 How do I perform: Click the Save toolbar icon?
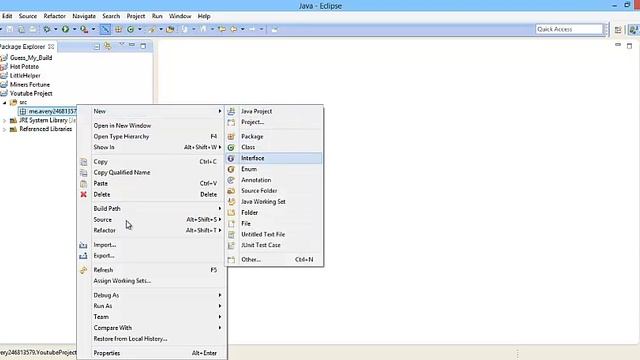coord(10,29)
